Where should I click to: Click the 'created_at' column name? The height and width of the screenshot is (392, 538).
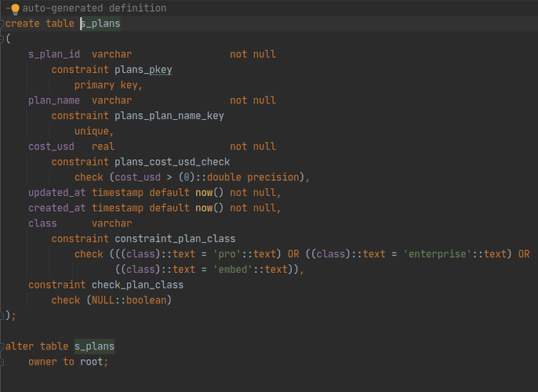coord(57,209)
